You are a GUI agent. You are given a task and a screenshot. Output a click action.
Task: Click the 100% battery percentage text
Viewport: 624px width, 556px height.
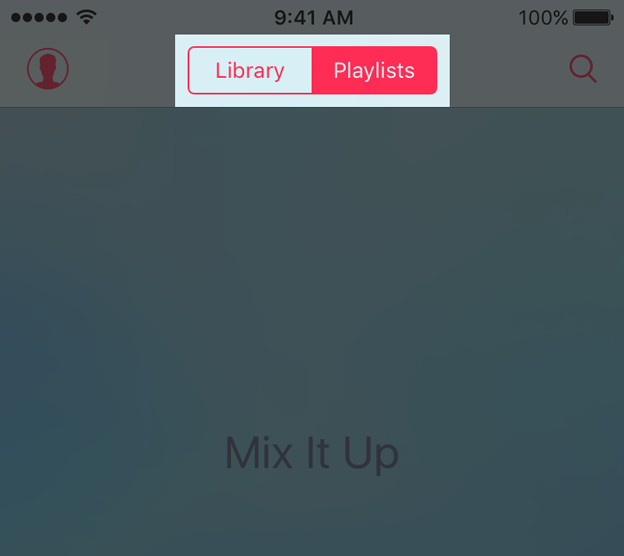pyautogui.click(x=543, y=18)
